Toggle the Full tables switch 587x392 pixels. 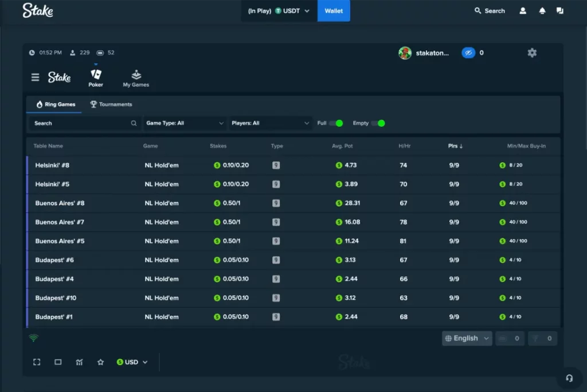(x=336, y=123)
